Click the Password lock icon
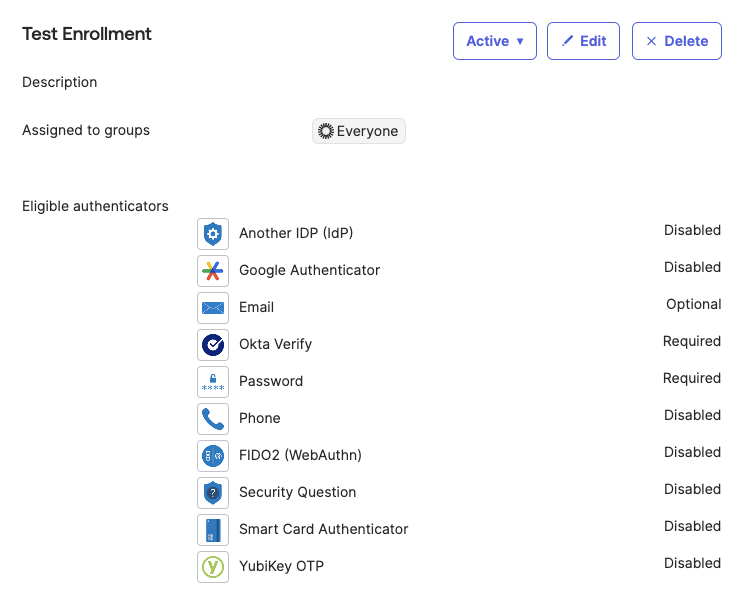This screenshot has height=608, width=740. 212,382
